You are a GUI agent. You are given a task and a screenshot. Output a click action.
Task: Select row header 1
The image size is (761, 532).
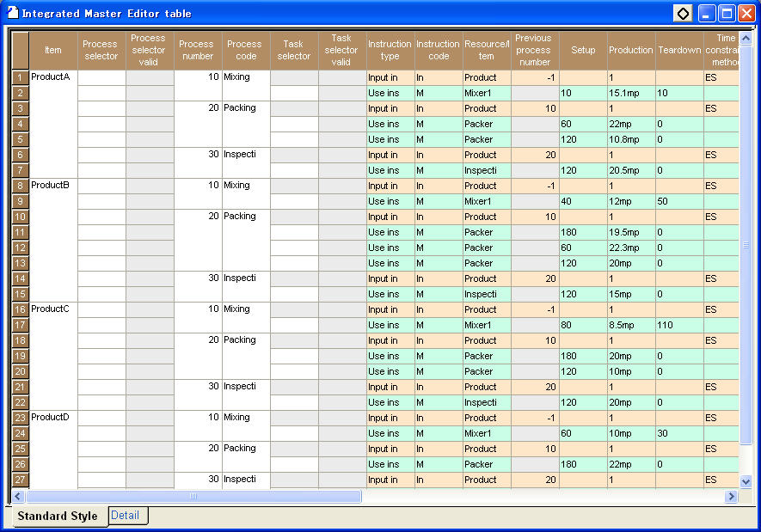(x=20, y=77)
